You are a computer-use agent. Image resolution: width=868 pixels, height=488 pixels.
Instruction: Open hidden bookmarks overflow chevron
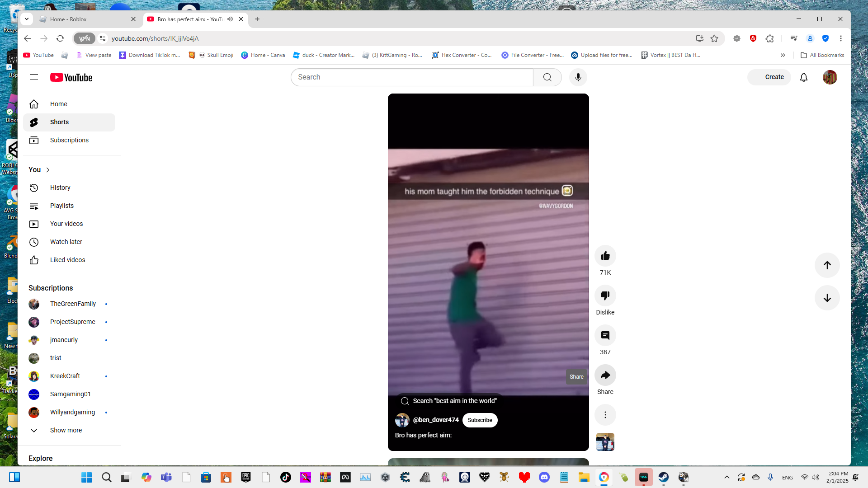point(783,55)
